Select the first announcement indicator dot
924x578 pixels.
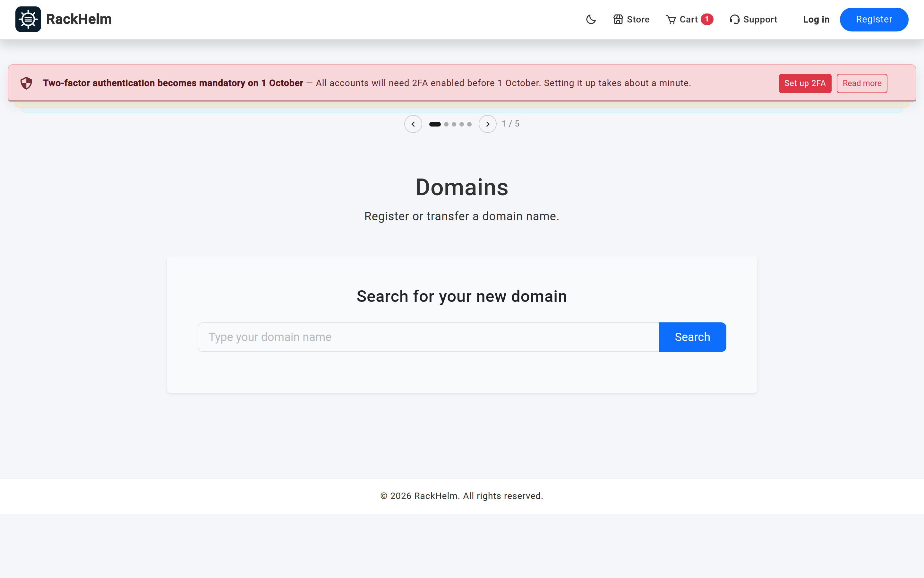coord(435,124)
